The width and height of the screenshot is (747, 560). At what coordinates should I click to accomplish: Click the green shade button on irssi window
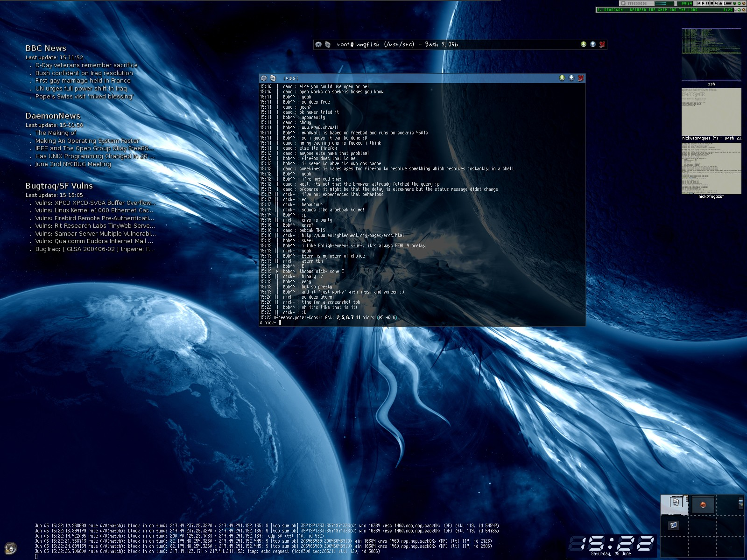[x=562, y=78]
